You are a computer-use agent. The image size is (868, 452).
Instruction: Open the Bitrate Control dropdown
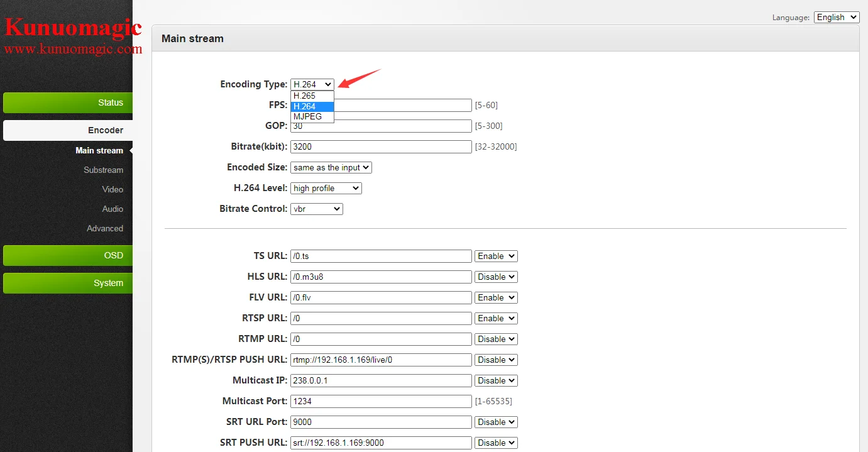point(317,209)
